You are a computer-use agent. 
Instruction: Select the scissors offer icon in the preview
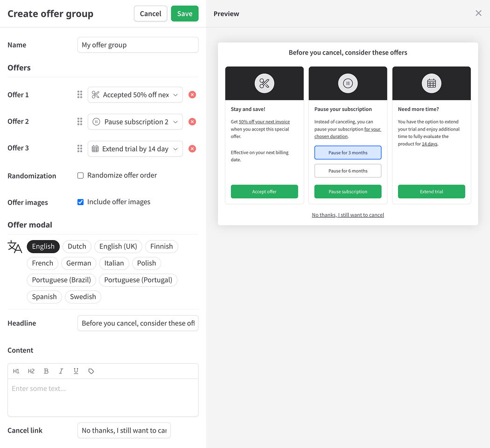pos(264,83)
